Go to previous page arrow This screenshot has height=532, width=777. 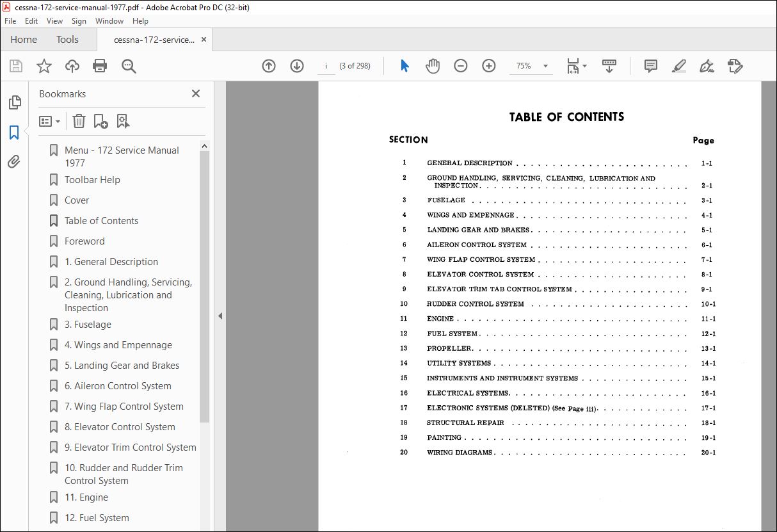point(269,66)
